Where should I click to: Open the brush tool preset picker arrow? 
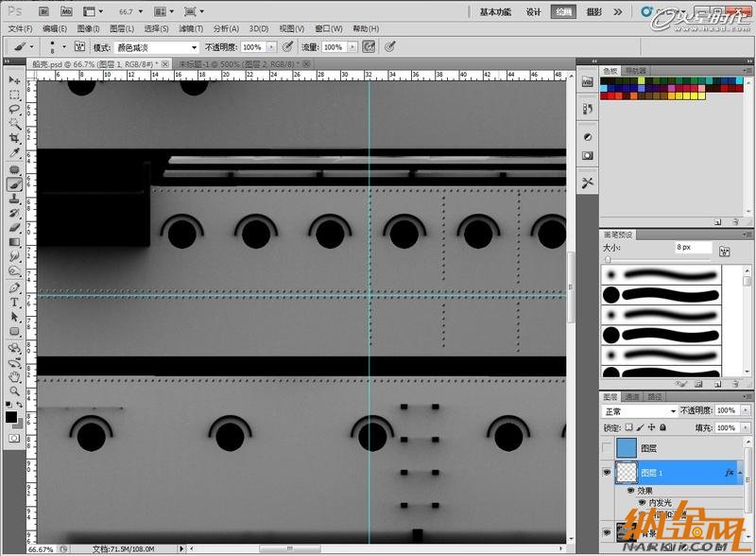pyautogui.click(x=32, y=47)
